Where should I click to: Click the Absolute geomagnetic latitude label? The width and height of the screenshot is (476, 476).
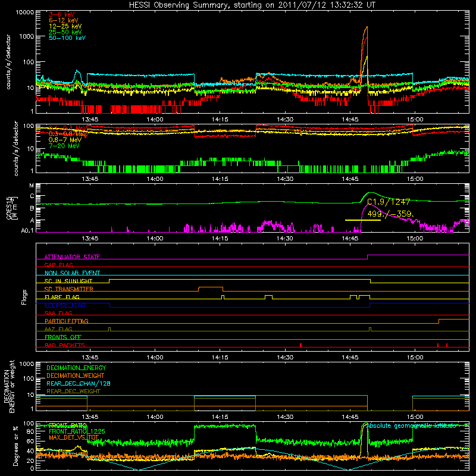tap(411, 426)
